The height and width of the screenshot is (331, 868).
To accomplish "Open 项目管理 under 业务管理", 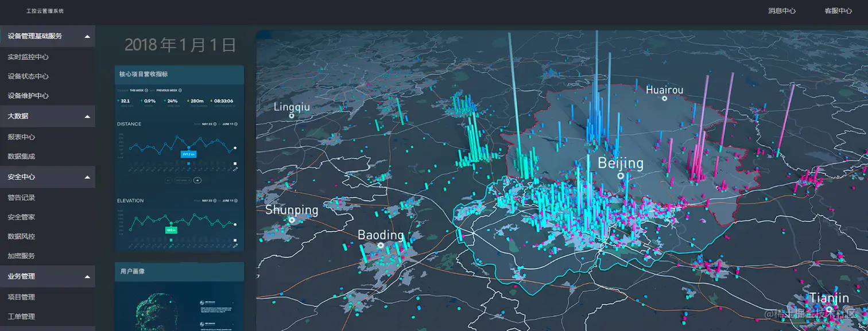I will (21, 297).
